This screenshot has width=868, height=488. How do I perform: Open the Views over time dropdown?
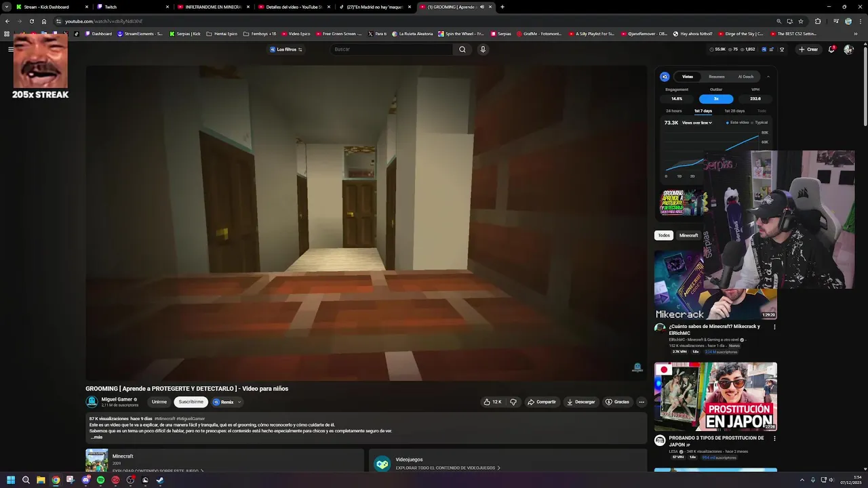697,123
